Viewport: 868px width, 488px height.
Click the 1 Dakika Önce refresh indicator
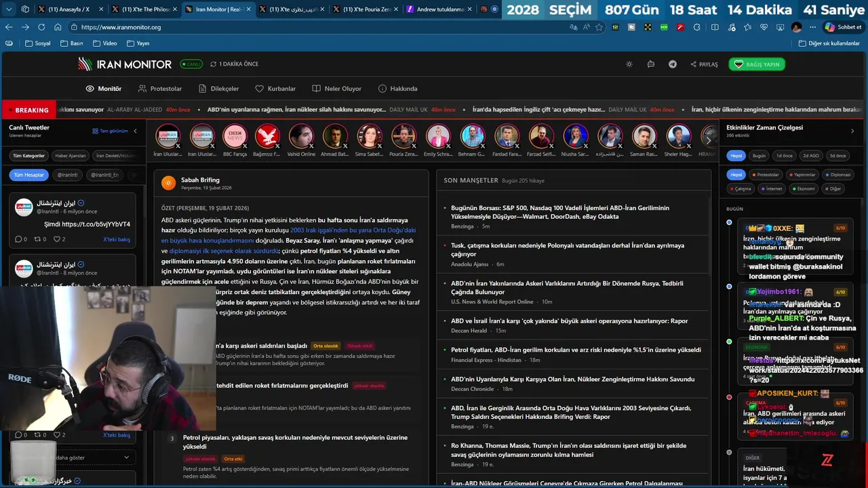click(235, 64)
